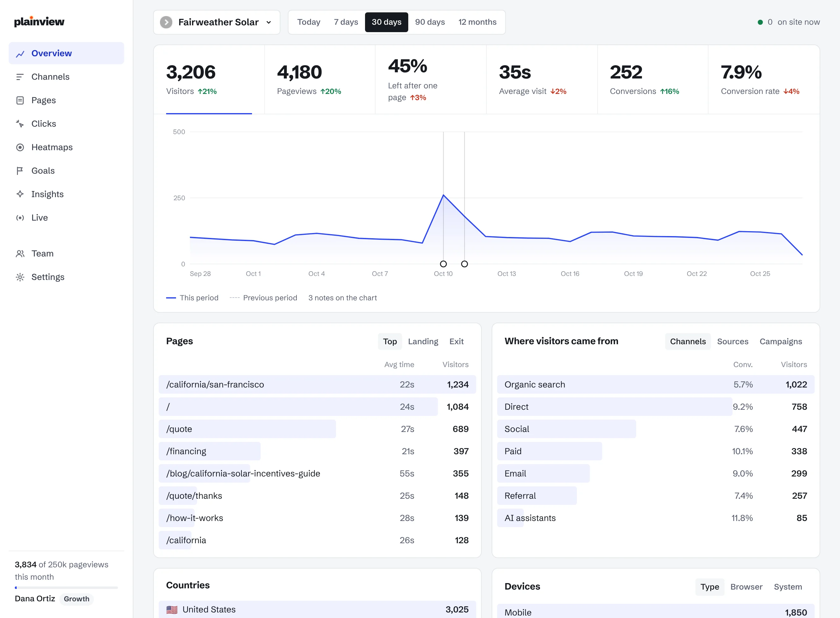This screenshot has width=840, height=618.
Task: Click the Insights sparkle icon
Action: (20, 194)
